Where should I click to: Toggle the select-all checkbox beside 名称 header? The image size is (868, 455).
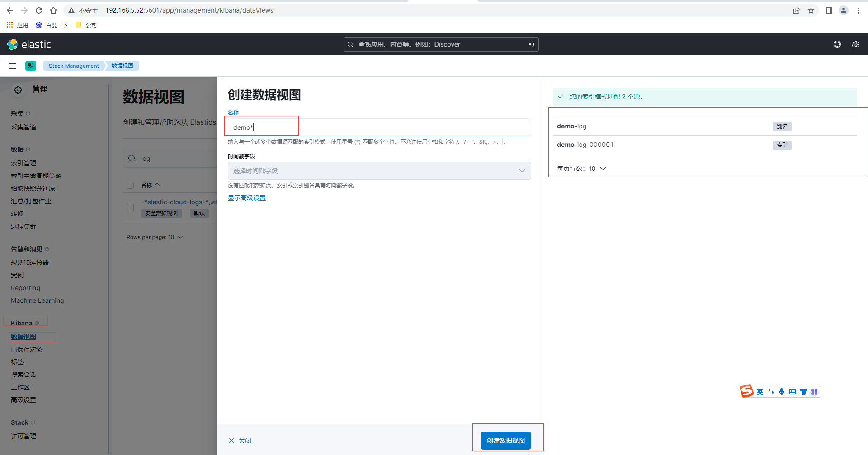[x=130, y=185]
